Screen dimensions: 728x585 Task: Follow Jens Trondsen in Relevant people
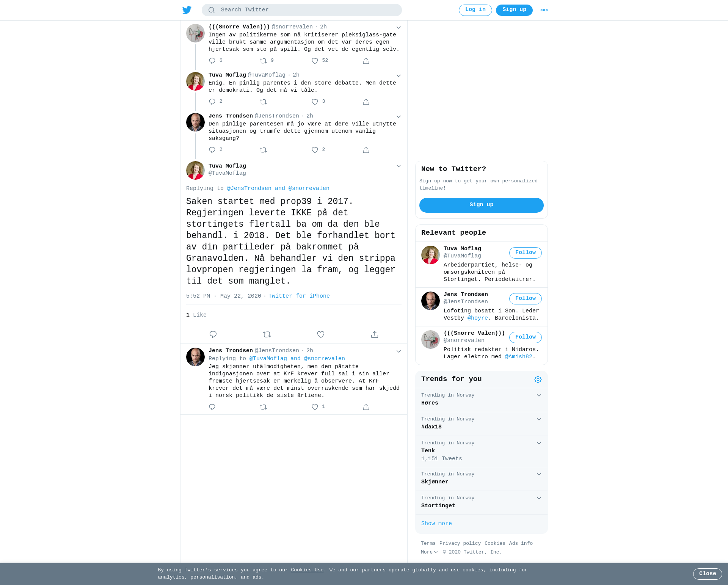click(526, 299)
